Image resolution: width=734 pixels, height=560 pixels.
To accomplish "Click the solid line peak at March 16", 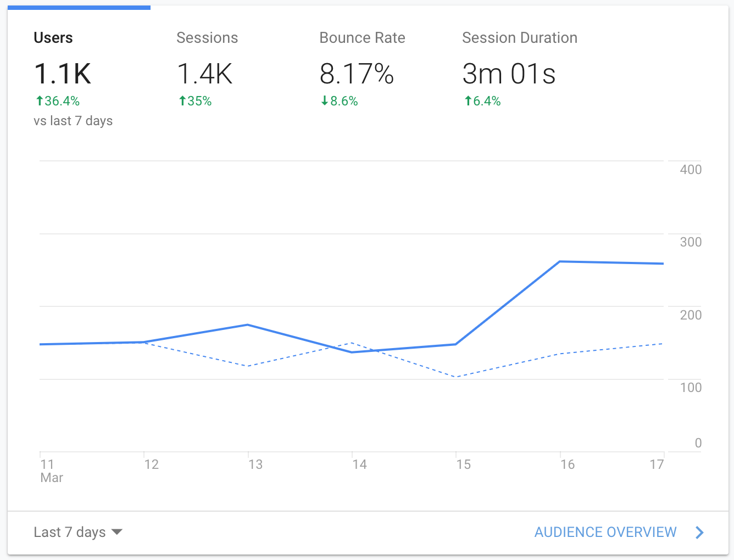I will (560, 261).
